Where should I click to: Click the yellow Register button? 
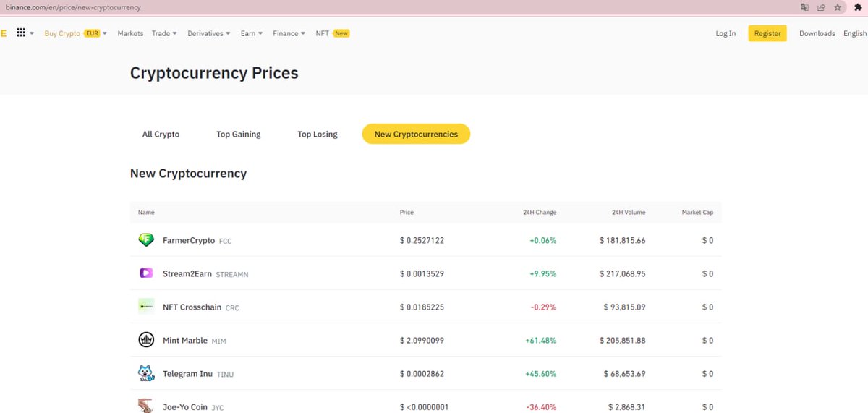point(767,33)
